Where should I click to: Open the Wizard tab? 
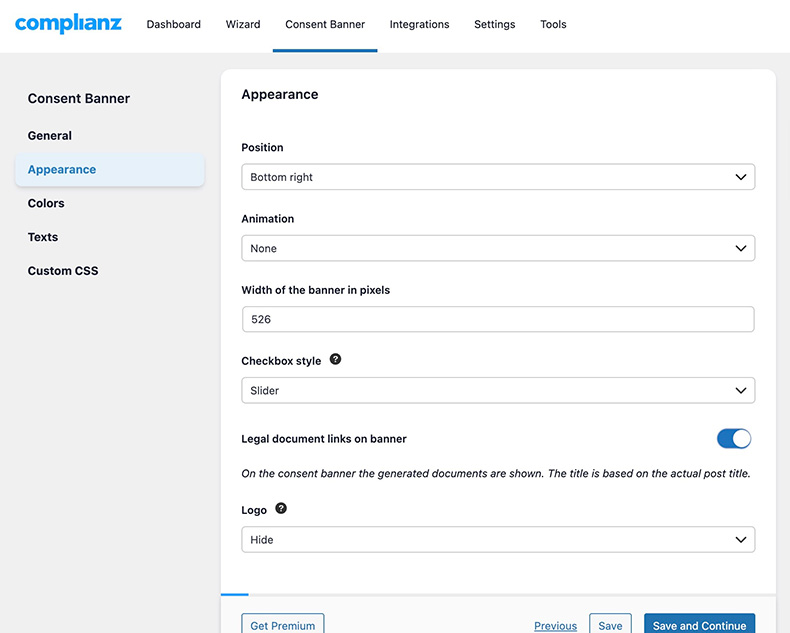pos(243,24)
